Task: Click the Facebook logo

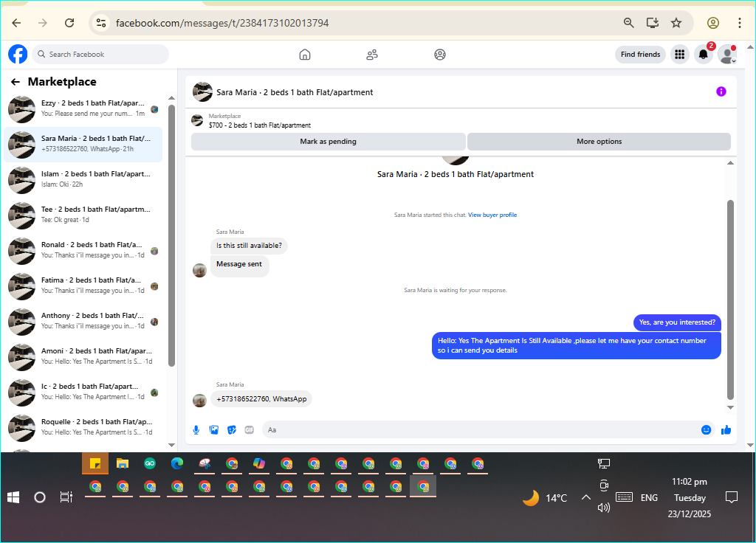Action: [18, 54]
